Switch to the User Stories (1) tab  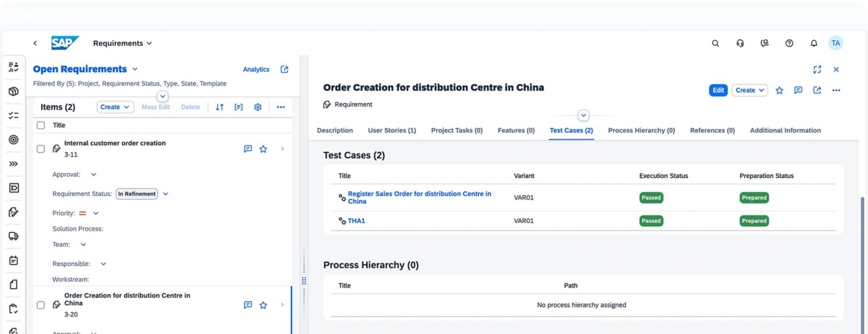pyautogui.click(x=392, y=130)
